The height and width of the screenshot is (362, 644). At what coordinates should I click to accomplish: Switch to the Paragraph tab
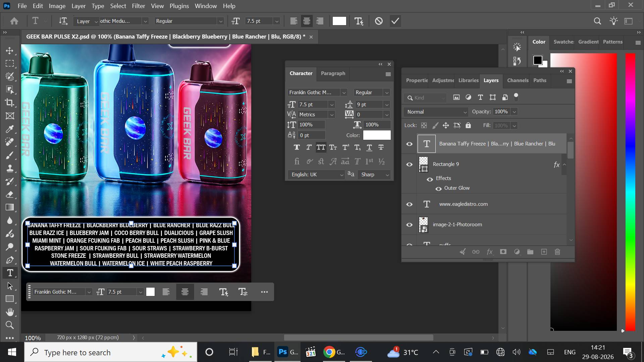pyautogui.click(x=333, y=73)
